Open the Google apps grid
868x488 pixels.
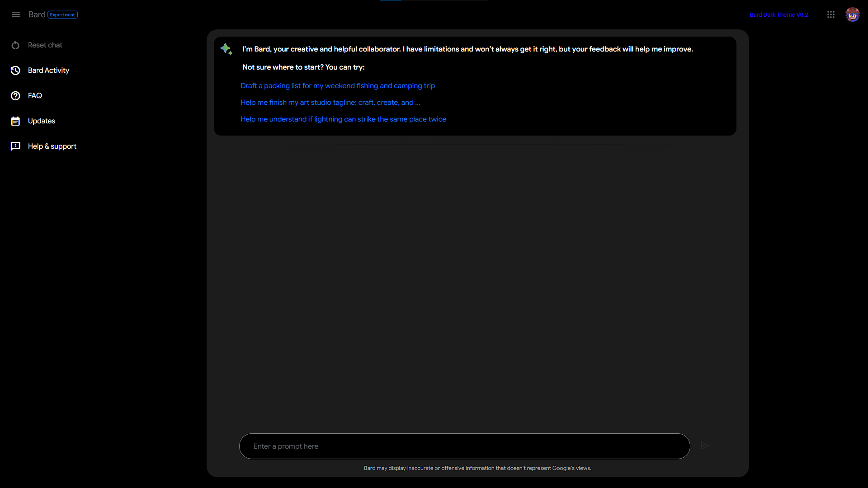831,14
